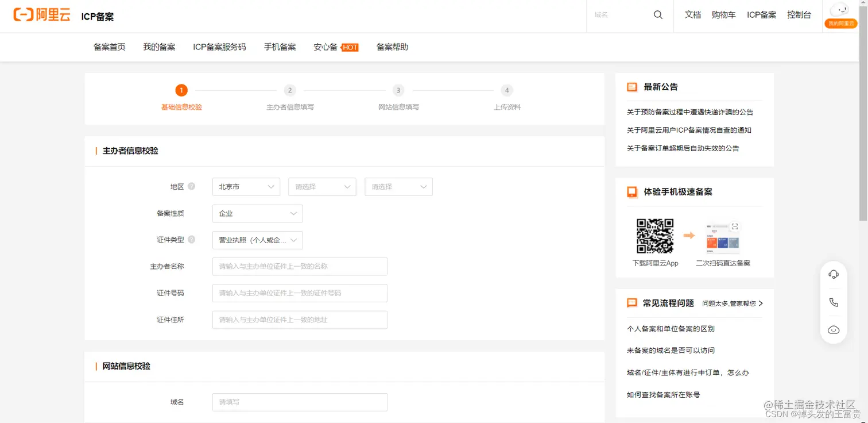Viewport: 868px width, 423px height.
Task: Open 我的备案 tab
Action: click(159, 47)
